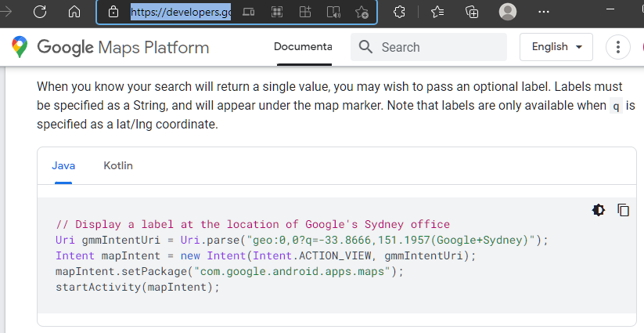Click the Google Maps Platform logo
Image resolution: width=644 pixels, height=333 pixels.
pyautogui.click(x=110, y=47)
